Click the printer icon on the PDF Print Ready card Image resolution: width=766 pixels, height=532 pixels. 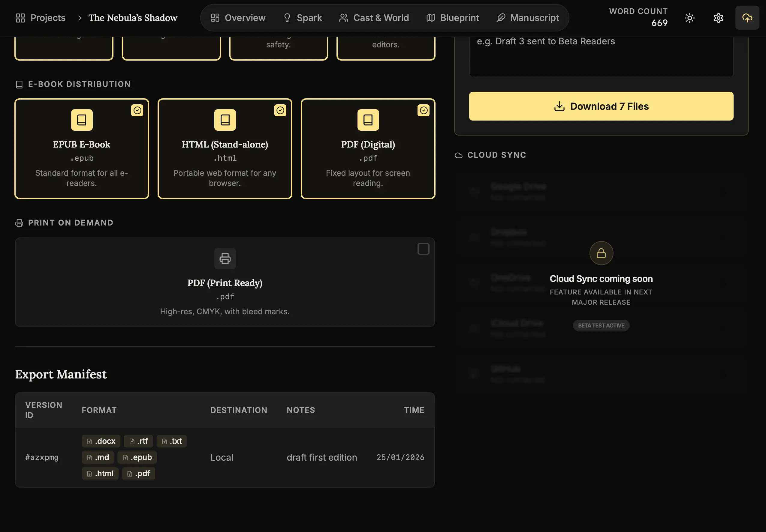(225, 258)
